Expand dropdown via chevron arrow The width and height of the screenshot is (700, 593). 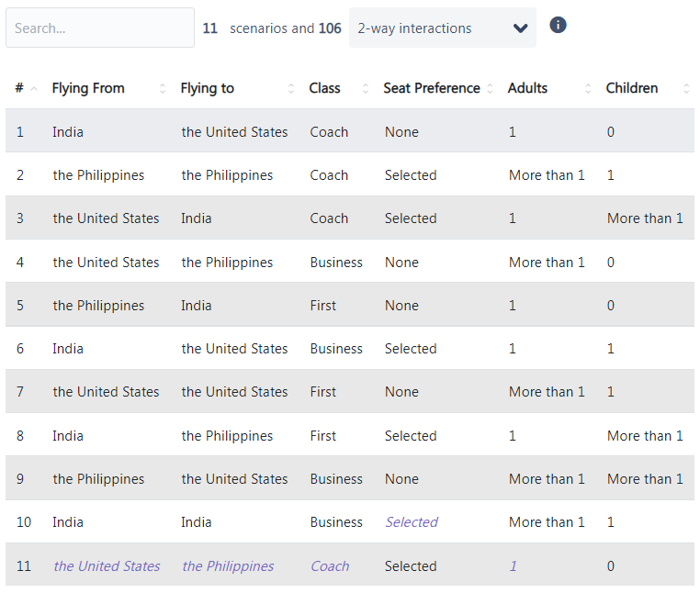tap(520, 28)
